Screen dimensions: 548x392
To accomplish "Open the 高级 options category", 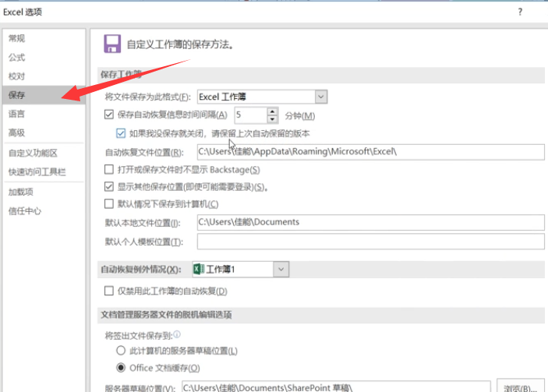I will (x=44, y=132).
